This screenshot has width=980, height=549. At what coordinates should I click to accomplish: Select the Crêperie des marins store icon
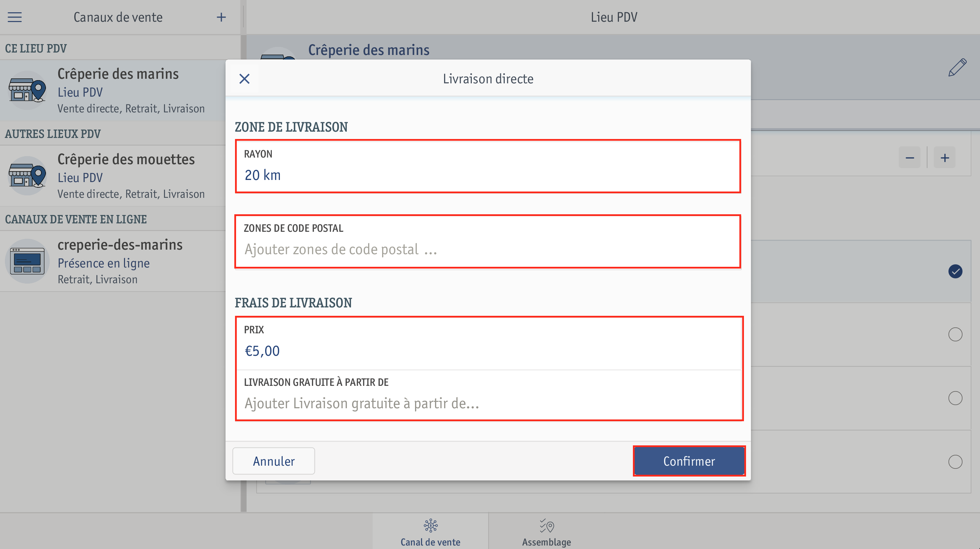coord(27,90)
